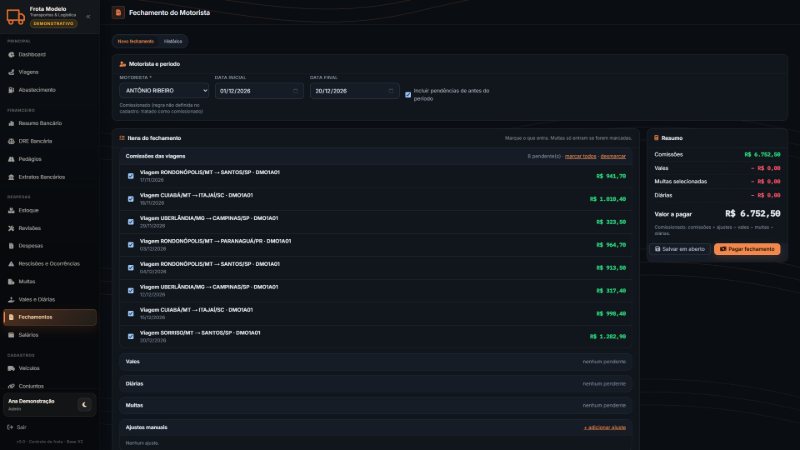Open Extratos Bancários bank icon
Screen dimensions: 800x450
[11, 177]
